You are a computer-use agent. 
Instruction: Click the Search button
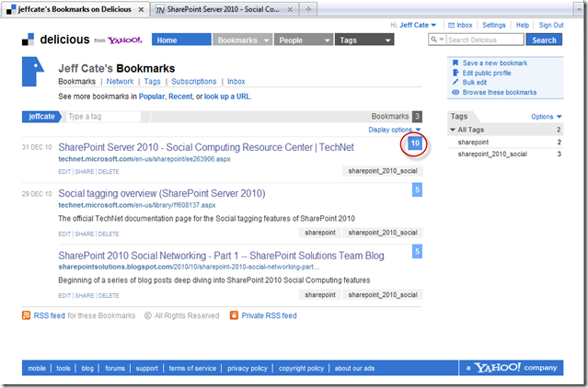point(544,40)
